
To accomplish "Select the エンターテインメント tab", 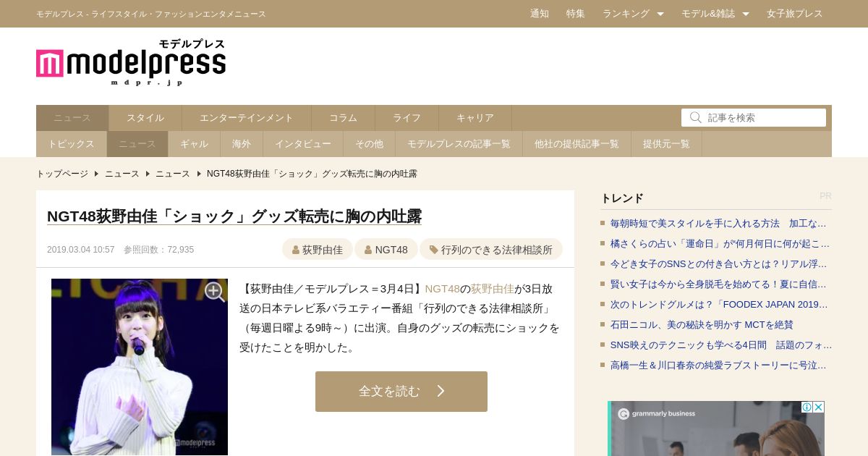I will coord(247,118).
